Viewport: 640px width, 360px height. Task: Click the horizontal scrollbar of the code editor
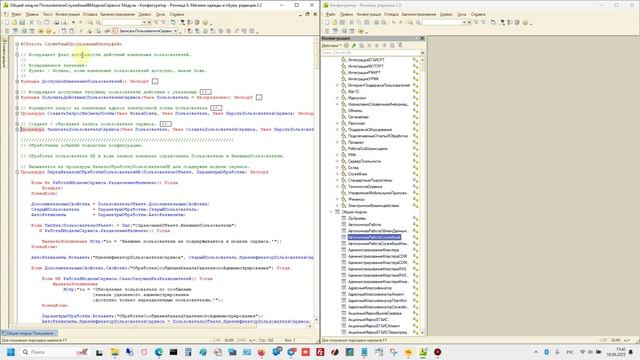pos(163,326)
